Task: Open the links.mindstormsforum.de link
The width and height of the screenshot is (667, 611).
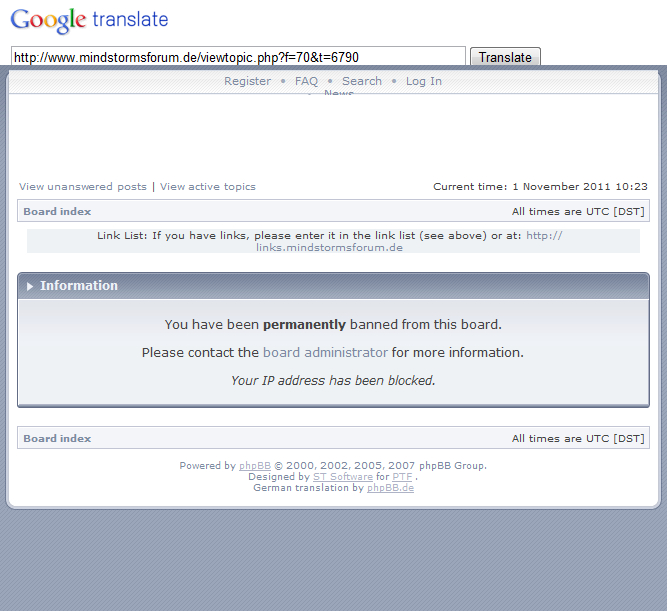Action: click(329, 247)
